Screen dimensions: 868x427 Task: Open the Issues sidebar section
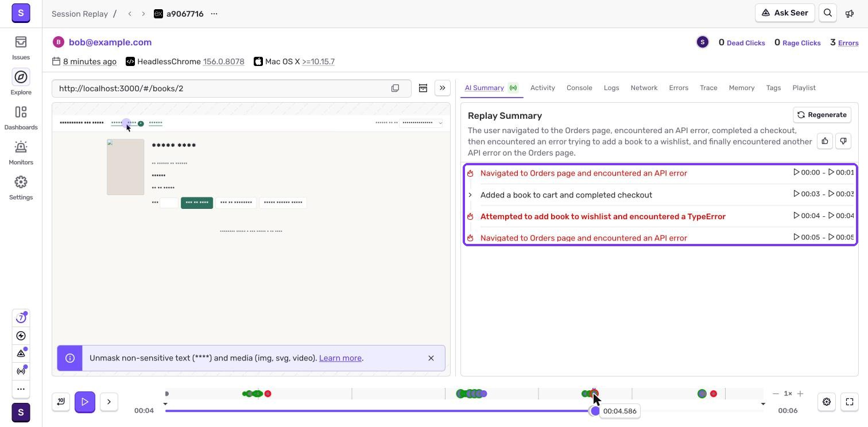click(21, 48)
